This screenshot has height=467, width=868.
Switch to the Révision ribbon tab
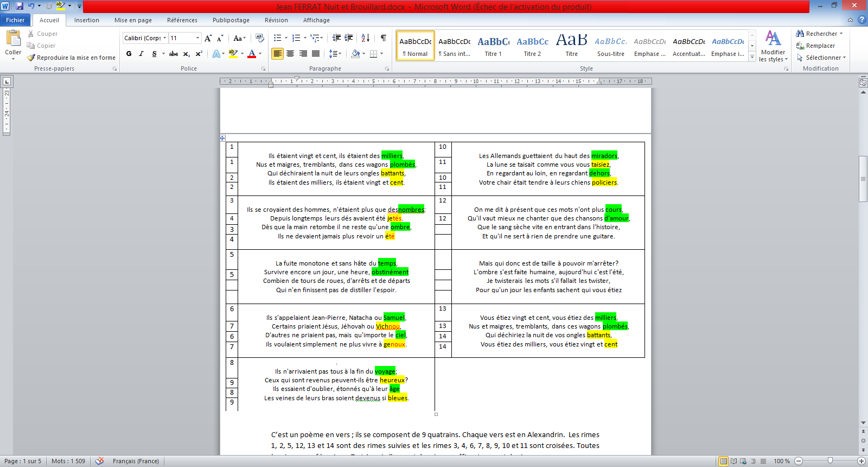(x=276, y=20)
